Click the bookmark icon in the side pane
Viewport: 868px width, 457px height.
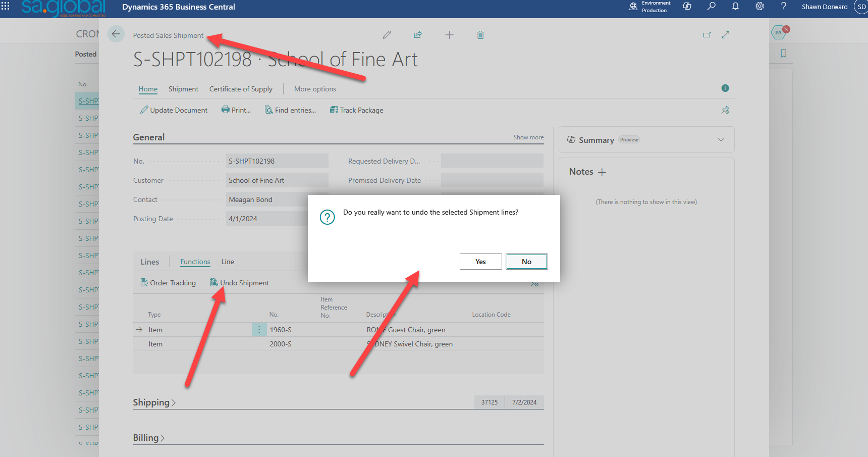783,54
